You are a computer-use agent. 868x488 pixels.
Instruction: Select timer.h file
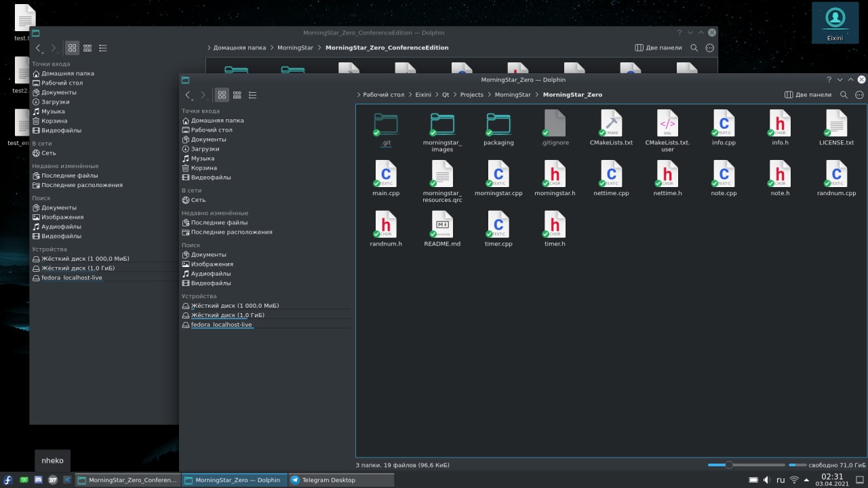coord(555,229)
